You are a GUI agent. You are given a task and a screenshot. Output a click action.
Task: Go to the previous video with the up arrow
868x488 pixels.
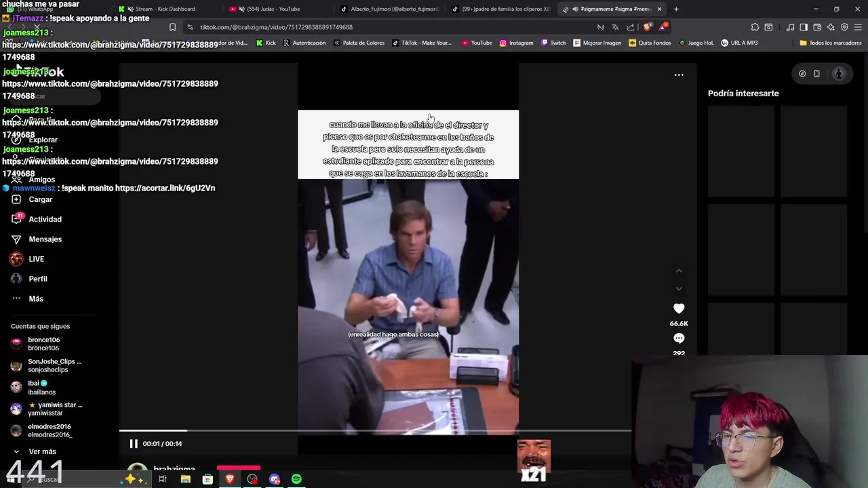(x=679, y=271)
